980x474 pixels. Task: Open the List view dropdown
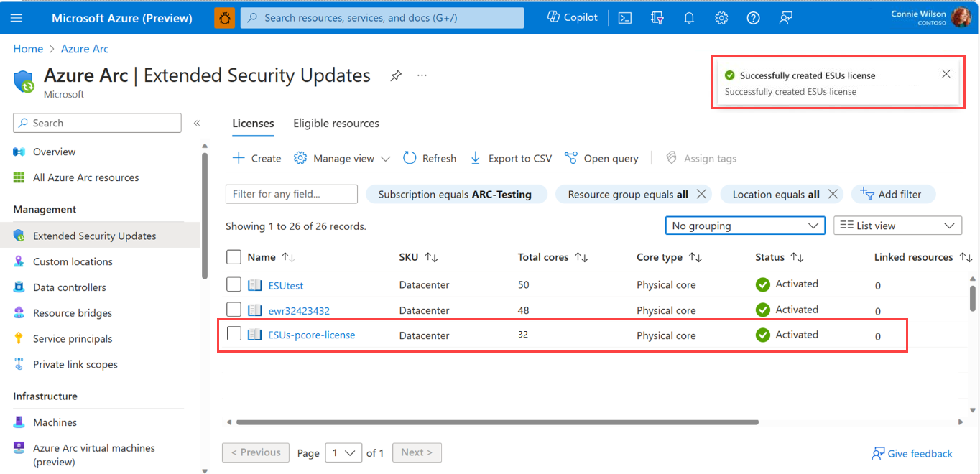pos(897,226)
